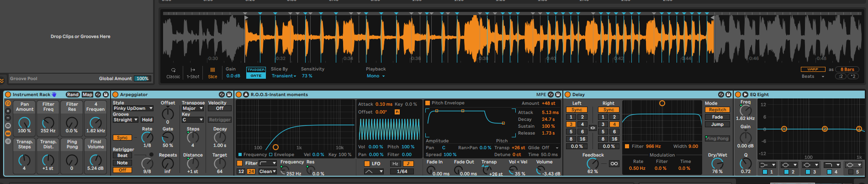
Task: Switch to the Slice mode tab
Action: 212,73
